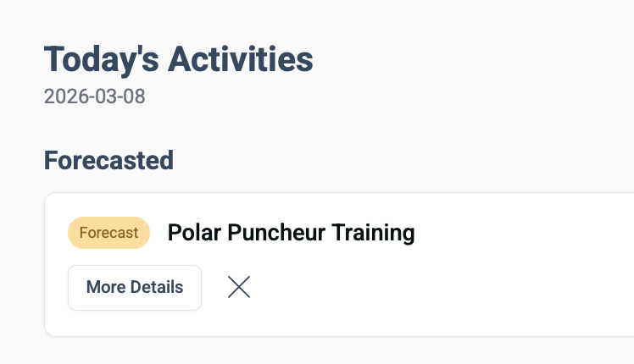
Task: Dismiss the Polar Puncheur Training forecast
Action: [x=239, y=288]
